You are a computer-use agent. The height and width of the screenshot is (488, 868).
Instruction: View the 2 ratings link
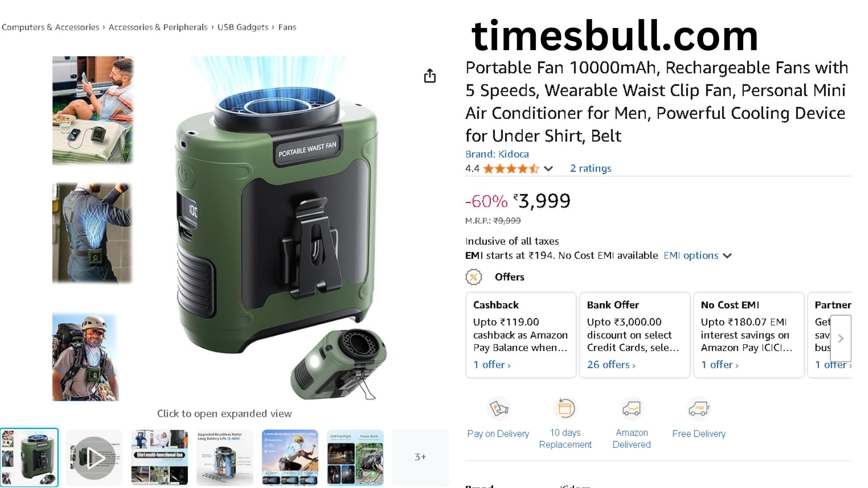click(590, 169)
